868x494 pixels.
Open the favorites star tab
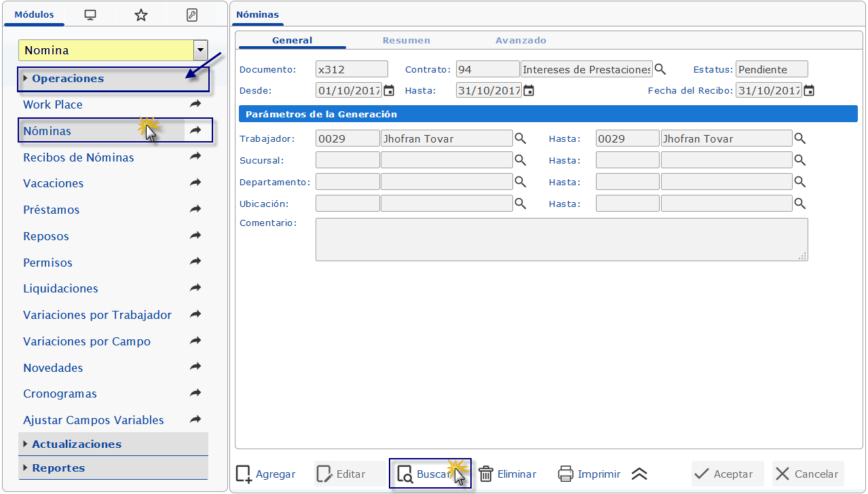[x=141, y=15]
